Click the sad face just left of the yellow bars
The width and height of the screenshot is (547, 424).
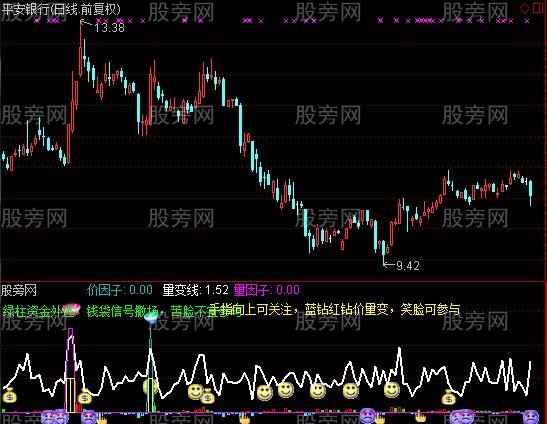click(x=61, y=417)
